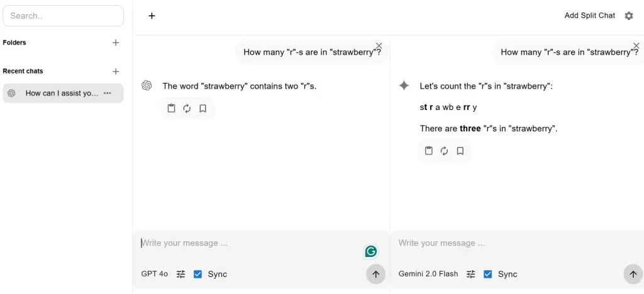The height and width of the screenshot is (294, 644).
Task: Open the GPT 4o model selector
Action: [154, 274]
